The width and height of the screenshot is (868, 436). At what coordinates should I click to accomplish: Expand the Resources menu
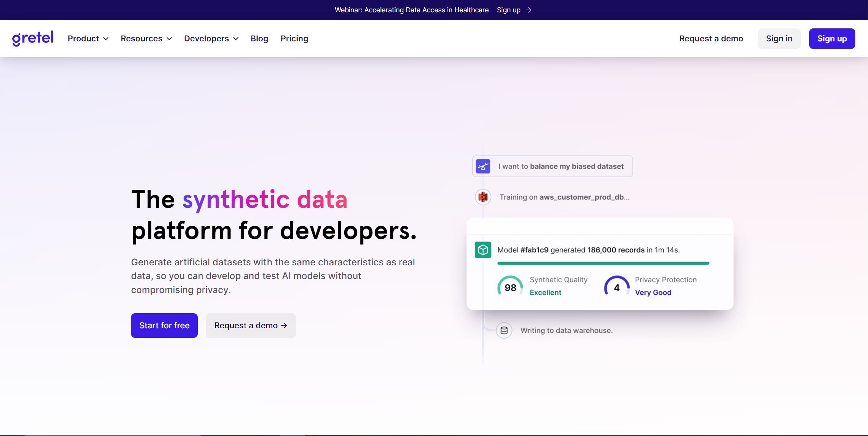(146, 38)
